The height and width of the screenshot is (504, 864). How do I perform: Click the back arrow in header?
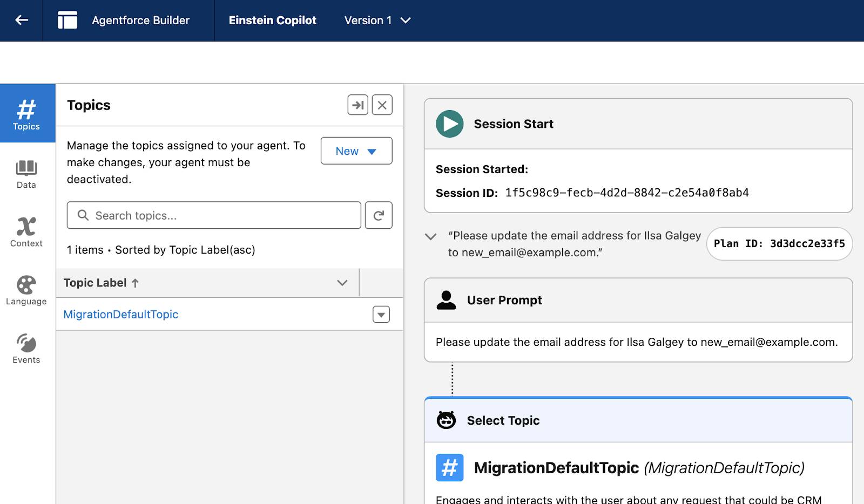[22, 21]
